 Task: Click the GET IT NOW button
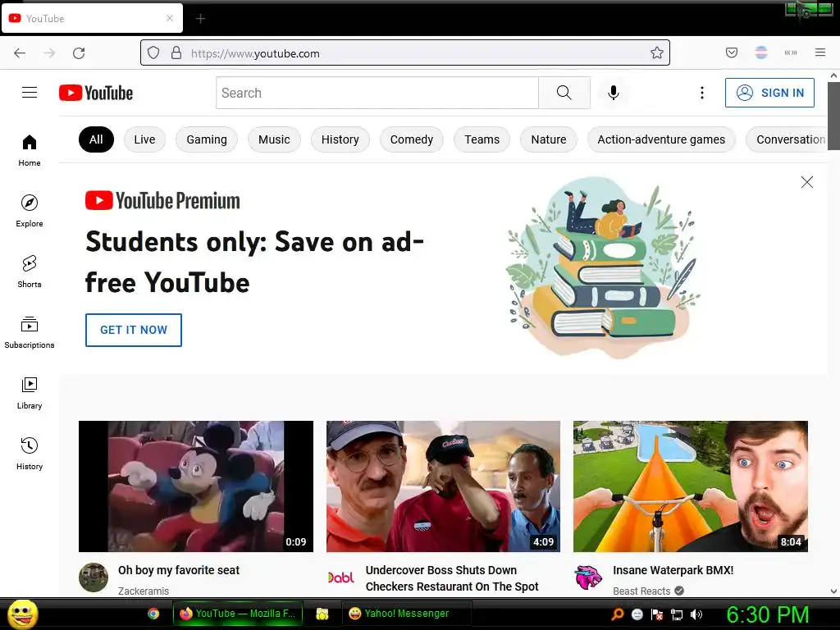point(134,330)
